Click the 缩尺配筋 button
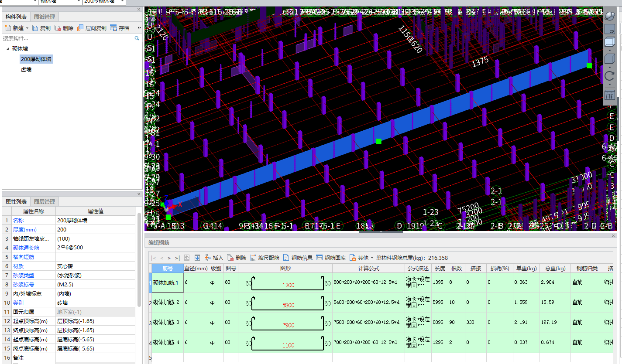Screen dimensions: 622x364 265,258
